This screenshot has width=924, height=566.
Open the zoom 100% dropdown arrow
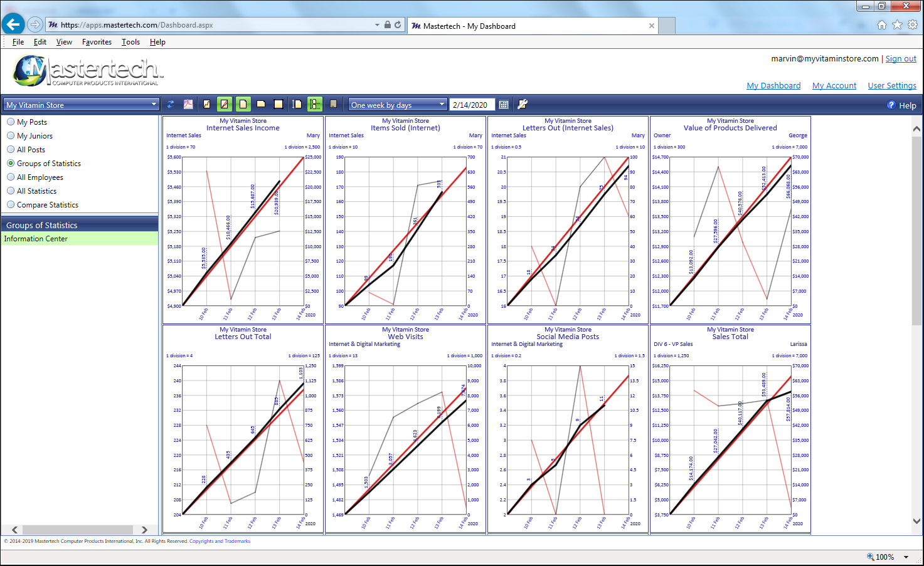[x=906, y=557]
